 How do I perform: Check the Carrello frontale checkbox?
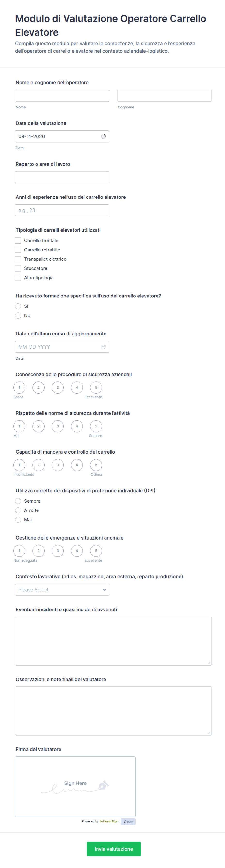pyautogui.click(x=18, y=241)
